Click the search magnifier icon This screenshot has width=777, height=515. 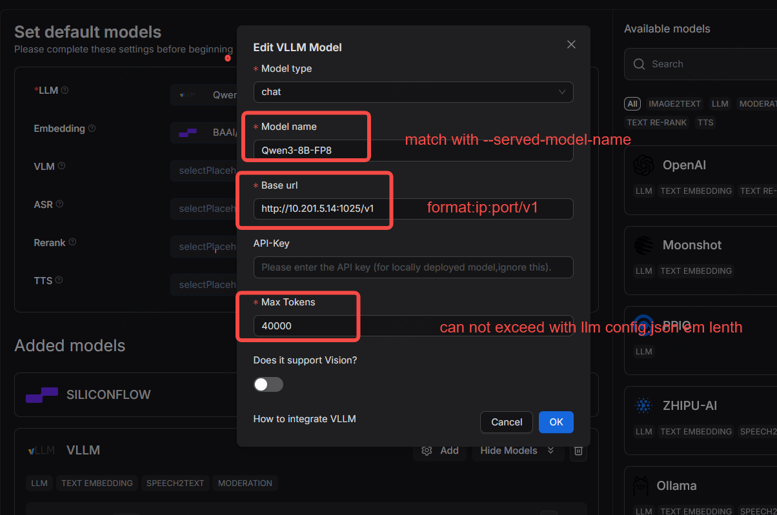pyautogui.click(x=639, y=64)
